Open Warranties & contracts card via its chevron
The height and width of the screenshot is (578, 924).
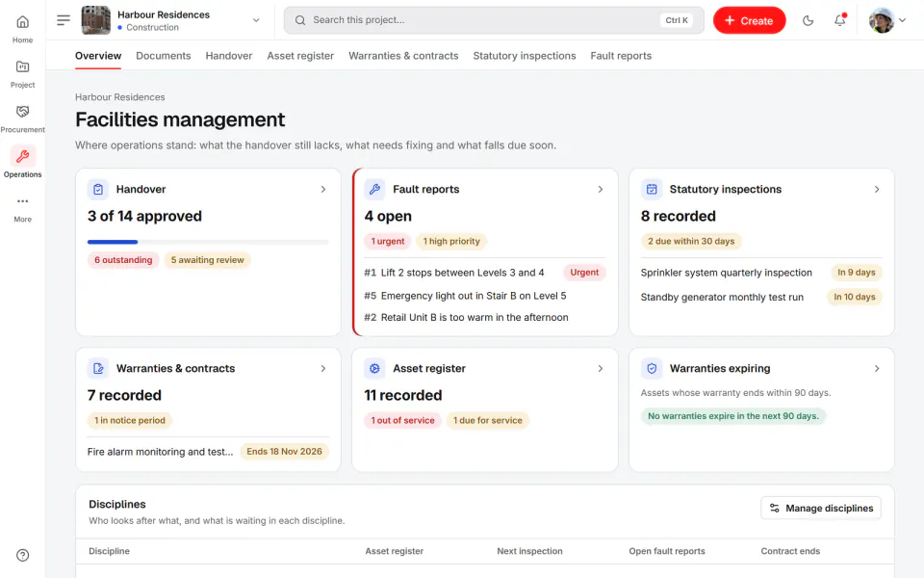coord(323,369)
